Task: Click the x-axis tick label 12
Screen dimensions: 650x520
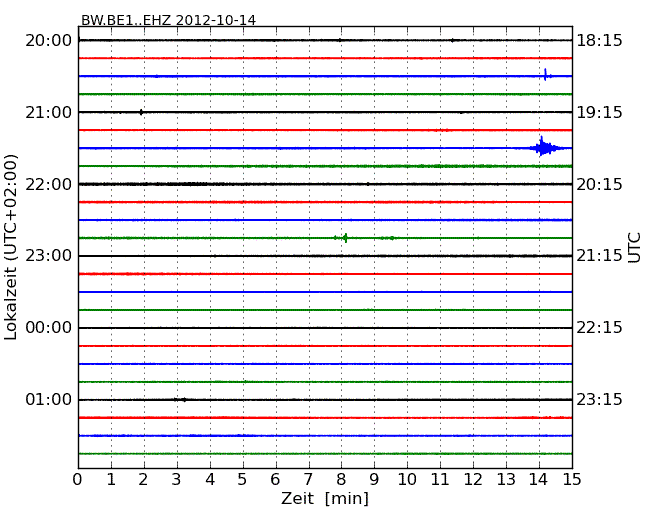Action: [x=473, y=480]
